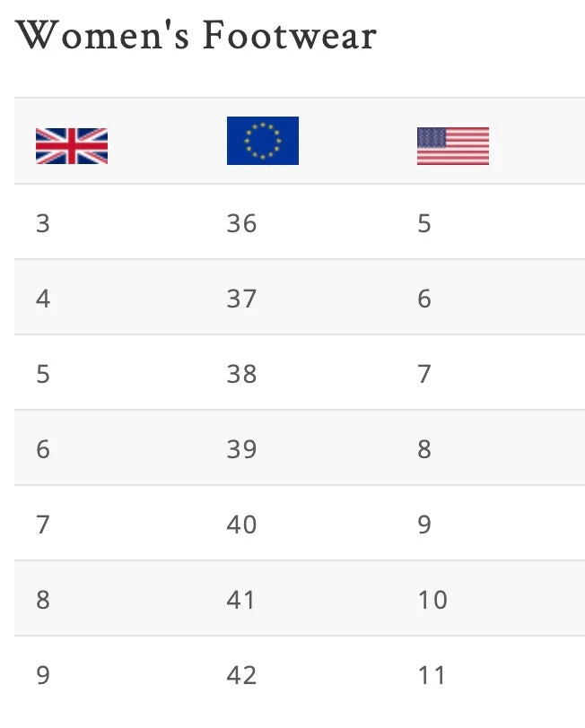Select US size 10 cell
Screen dimensions: 585x728
point(432,600)
